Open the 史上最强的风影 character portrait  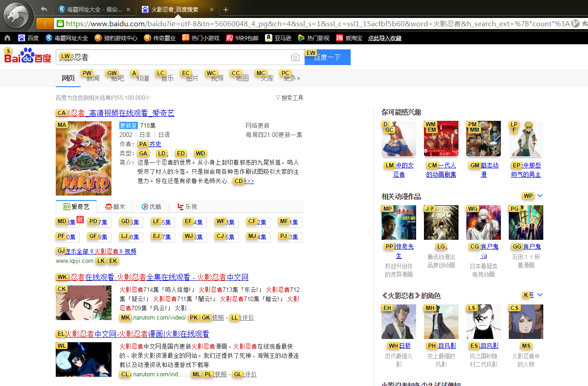(x=441, y=322)
